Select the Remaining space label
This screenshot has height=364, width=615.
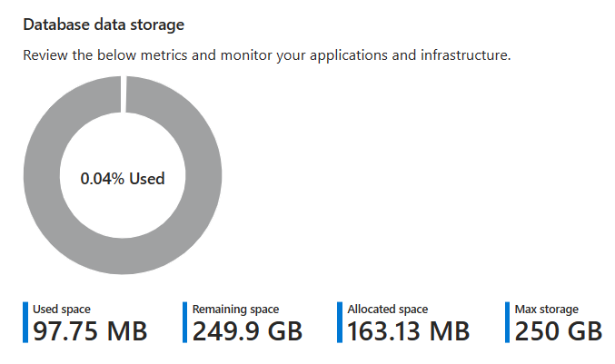click(235, 310)
